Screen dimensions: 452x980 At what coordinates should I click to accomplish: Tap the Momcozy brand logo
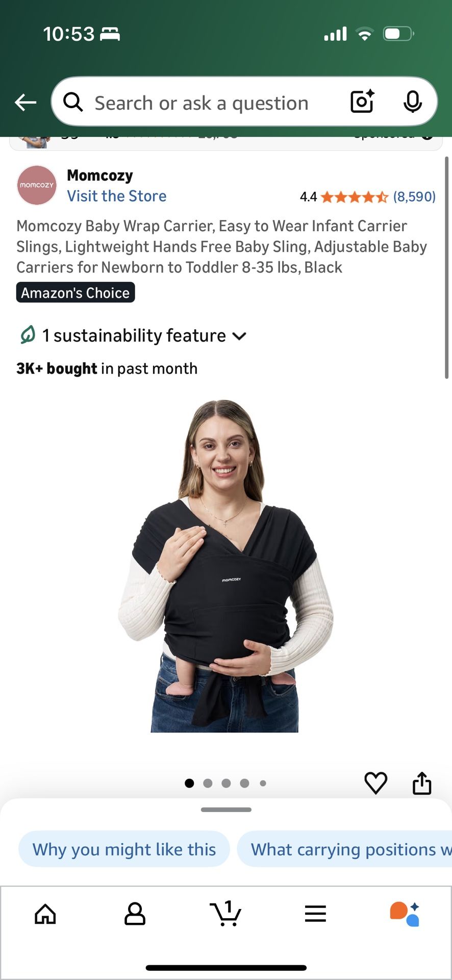(37, 185)
